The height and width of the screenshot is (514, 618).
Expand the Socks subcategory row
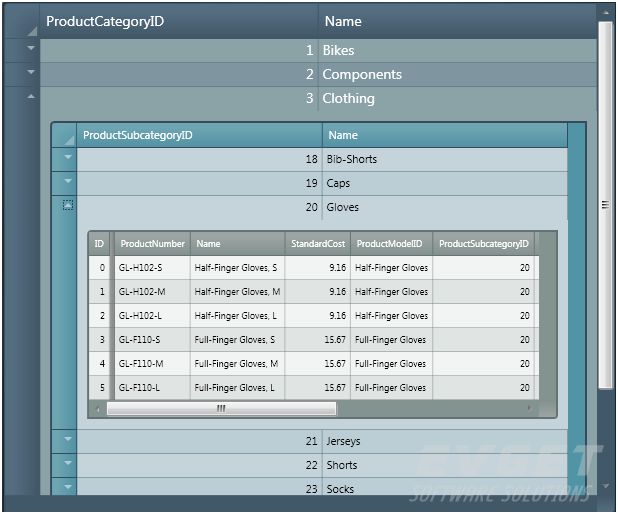tap(68, 487)
